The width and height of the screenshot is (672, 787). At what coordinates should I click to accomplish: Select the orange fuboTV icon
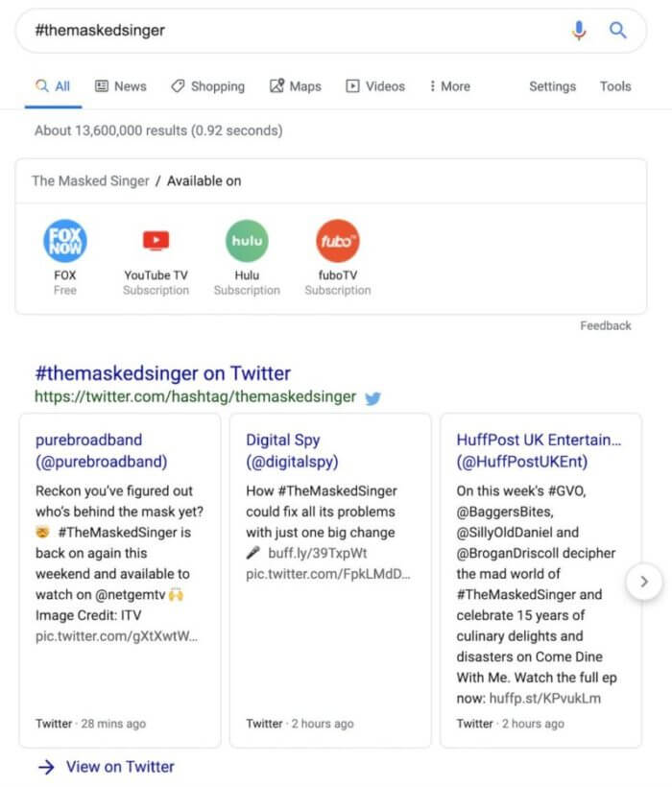(338, 241)
